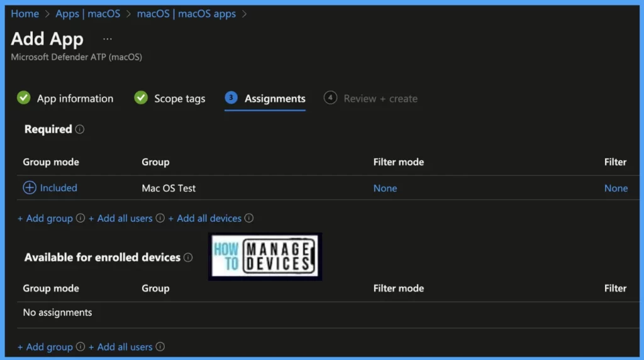This screenshot has height=360, width=644.
Task: Navigate to Home breadcrumb
Action: click(25, 14)
